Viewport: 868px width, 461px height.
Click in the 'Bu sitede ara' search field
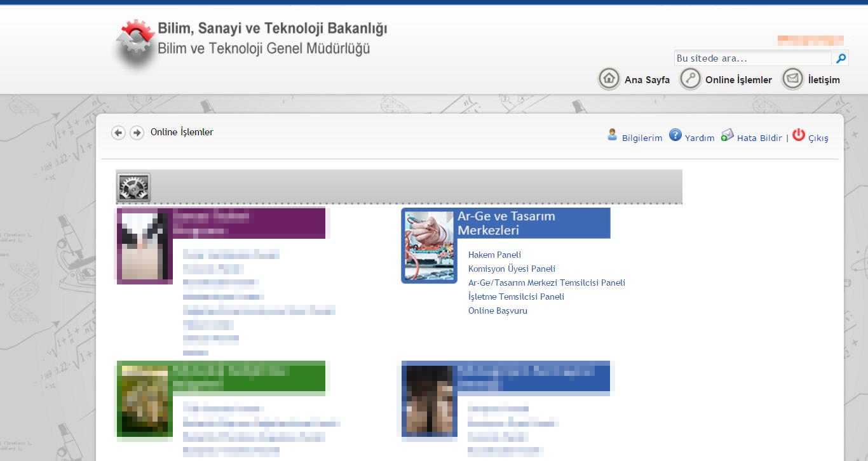pyautogui.click(x=752, y=58)
